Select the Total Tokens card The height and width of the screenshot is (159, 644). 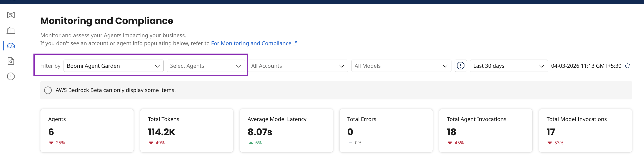click(187, 131)
